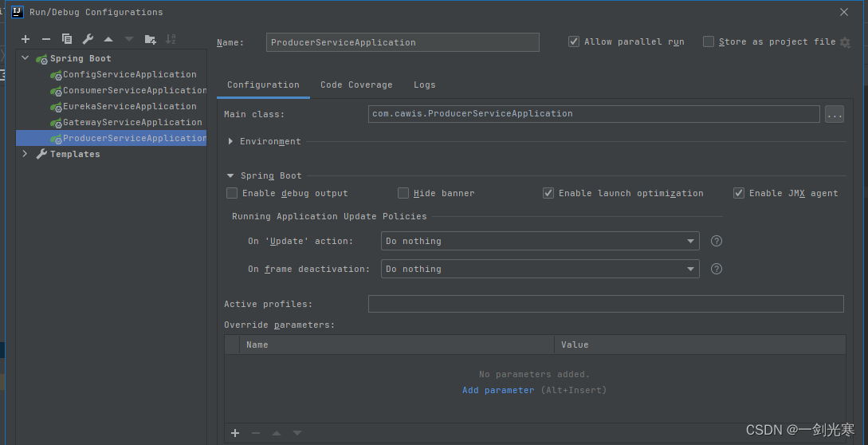This screenshot has height=445, width=868.
Task: Move parameter down arrow below table
Action: point(297,433)
